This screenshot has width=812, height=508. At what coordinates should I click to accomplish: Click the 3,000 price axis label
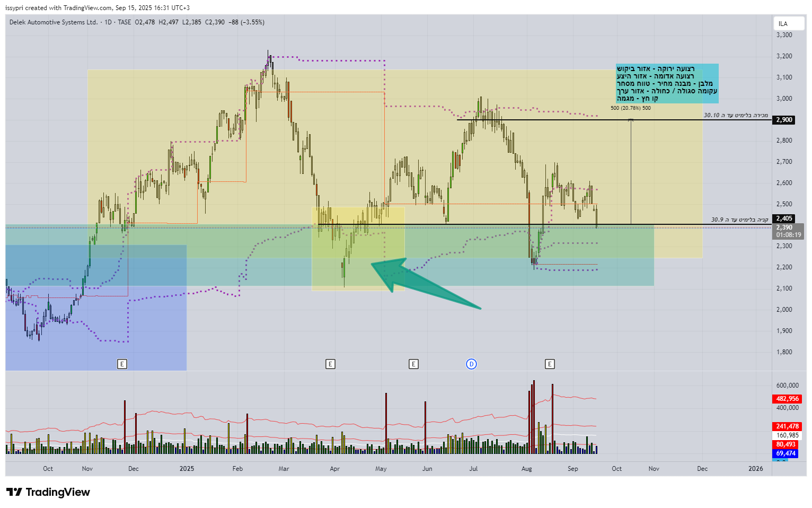click(784, 99)
